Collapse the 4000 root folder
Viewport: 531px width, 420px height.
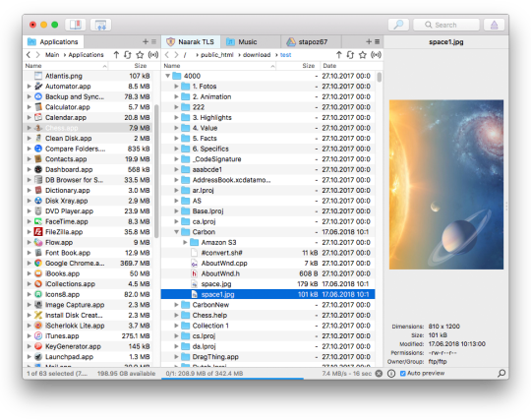[167, 76]
